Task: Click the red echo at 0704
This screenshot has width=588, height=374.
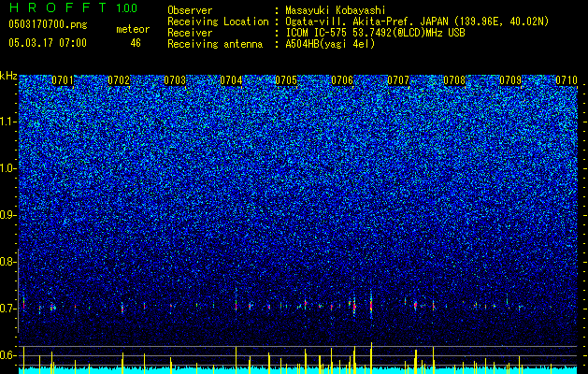Action: 236,306
